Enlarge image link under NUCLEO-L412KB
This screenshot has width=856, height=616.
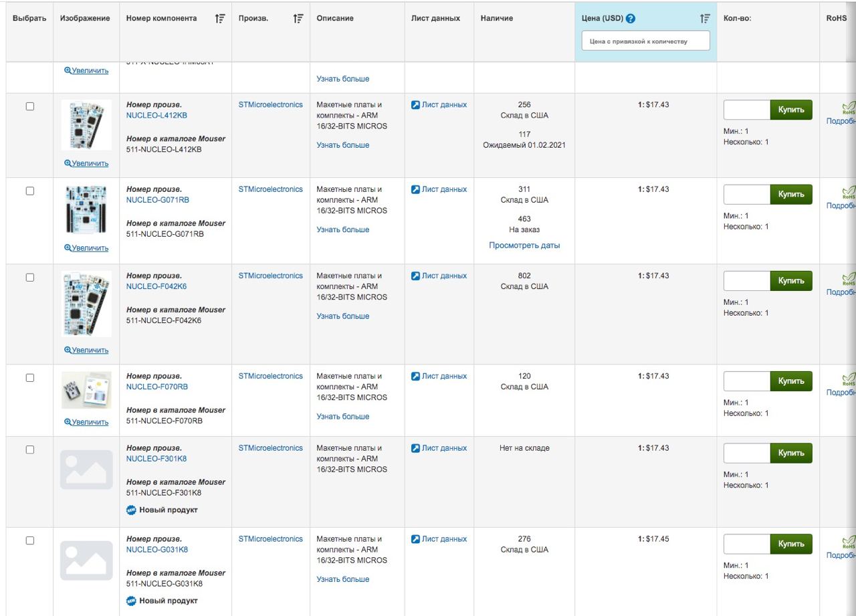click(86, 164)
